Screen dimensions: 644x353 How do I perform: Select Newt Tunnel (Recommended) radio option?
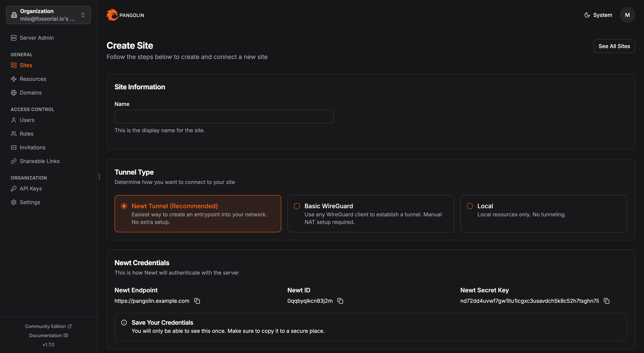pyautogui.click(x=124, y=206)
